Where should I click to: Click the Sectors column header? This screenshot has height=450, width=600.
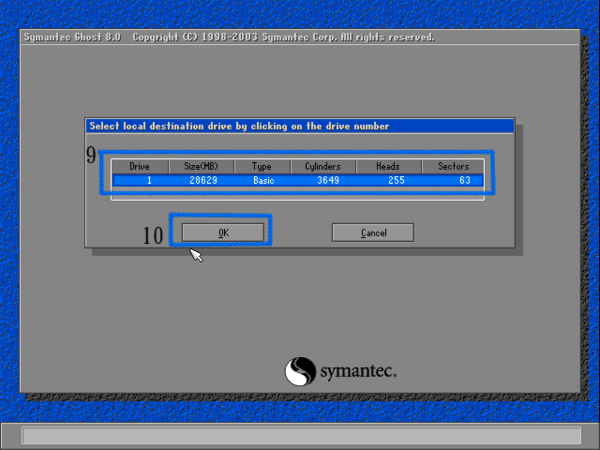453,166
